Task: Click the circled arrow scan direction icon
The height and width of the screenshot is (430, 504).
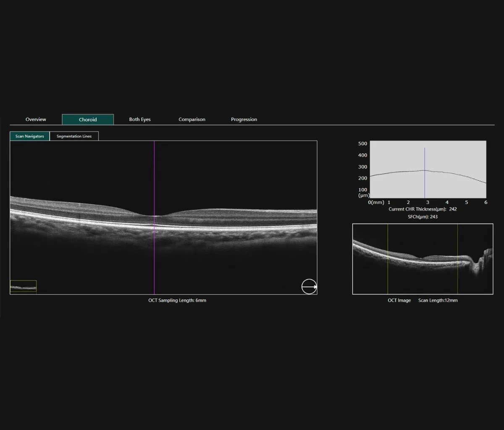Action: click(309, 287)
